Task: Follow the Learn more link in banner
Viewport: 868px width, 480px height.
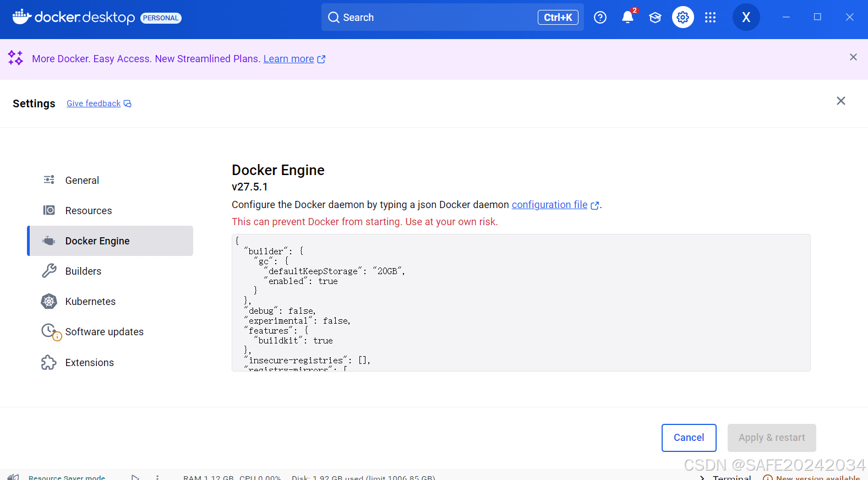Action: [288, 59]
